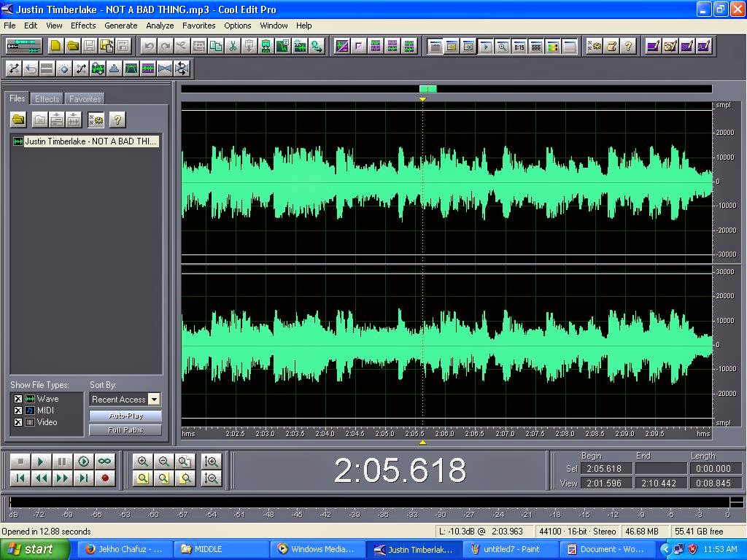Click the Advanced Options gear icon in the Files panel
This screenshot has height=560, width=747.
pos(96,120)
